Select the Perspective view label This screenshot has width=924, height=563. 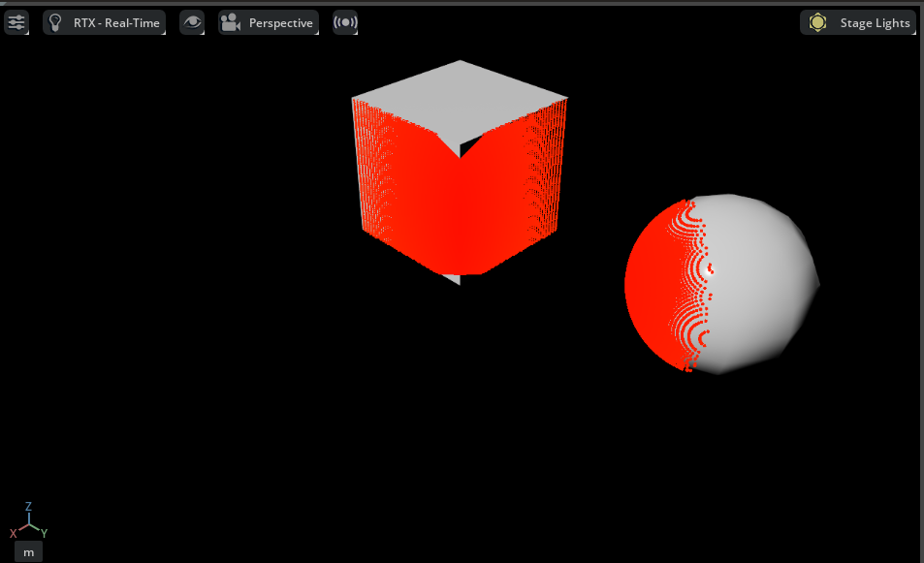pyautogui.click(x=280, y=21)
